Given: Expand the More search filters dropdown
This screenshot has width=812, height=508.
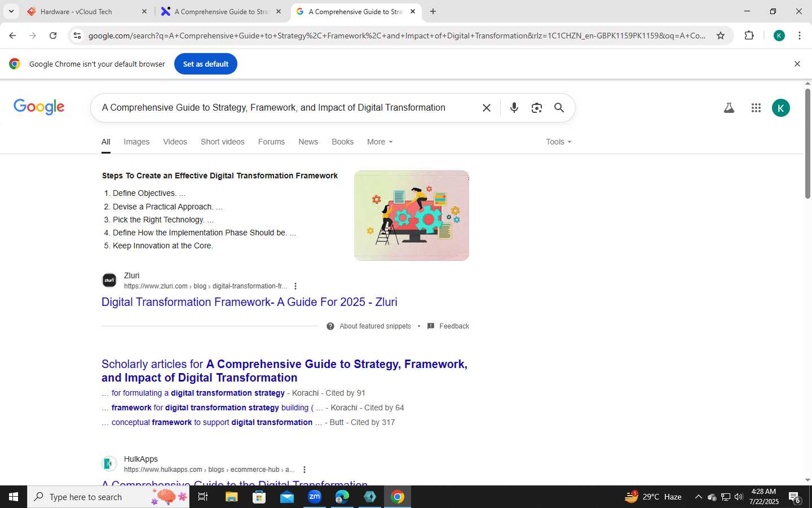Looking at the screenshot, I should click(379, 142).
